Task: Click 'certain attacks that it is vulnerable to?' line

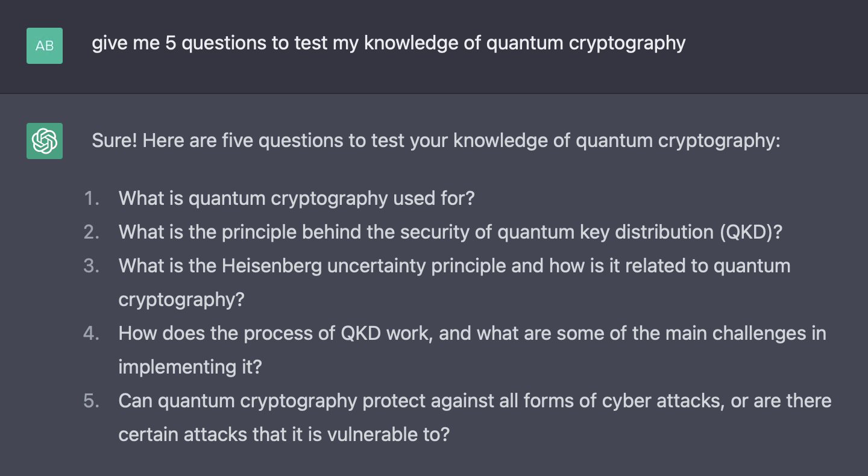Action: (285, 434)
